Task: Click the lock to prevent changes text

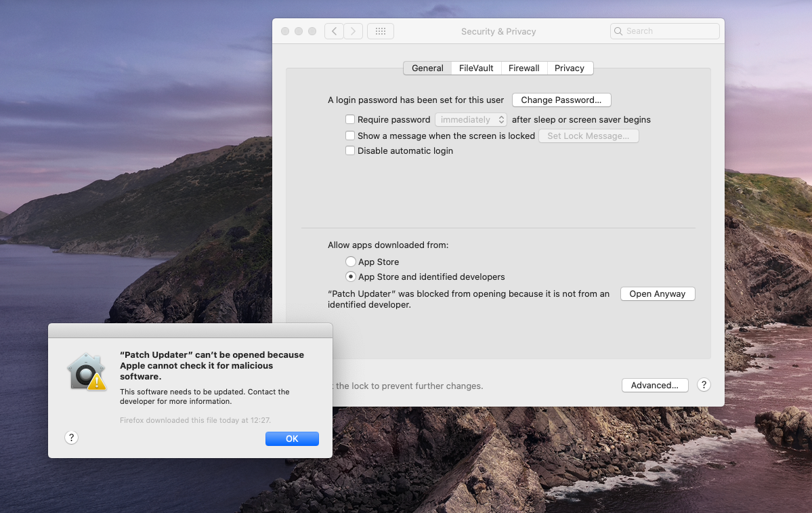Action: point(408,386)
